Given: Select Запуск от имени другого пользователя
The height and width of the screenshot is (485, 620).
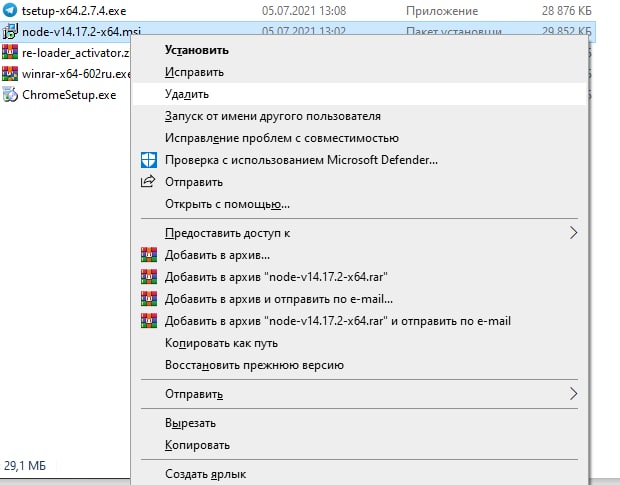Looking at the screenshot, I should 359,116.
